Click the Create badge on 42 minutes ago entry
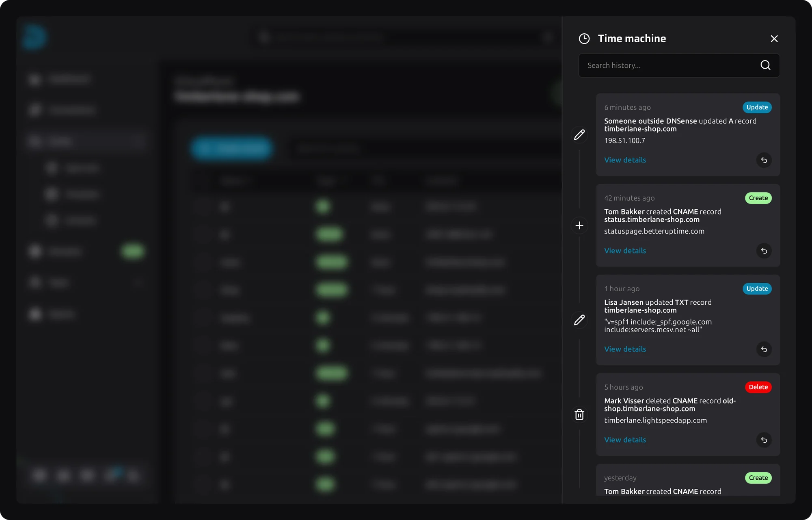Screen dimensions: 812x520 click(x=758, y=198)
